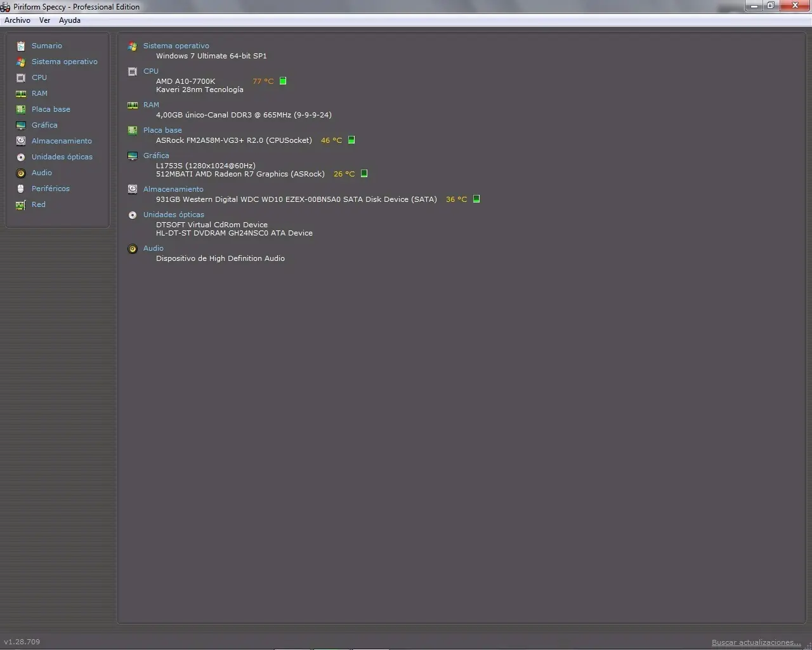Click the hard disk icon beside Almacenamiento heading

pos(133,189)
